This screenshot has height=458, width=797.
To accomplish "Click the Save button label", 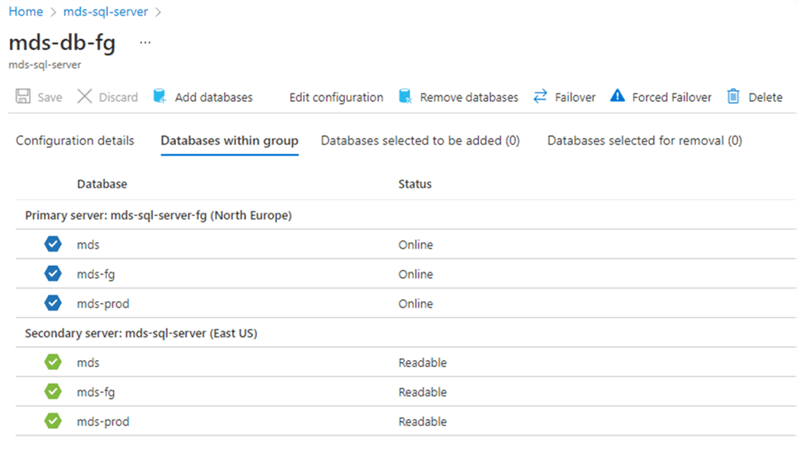I will pos(50,97).
